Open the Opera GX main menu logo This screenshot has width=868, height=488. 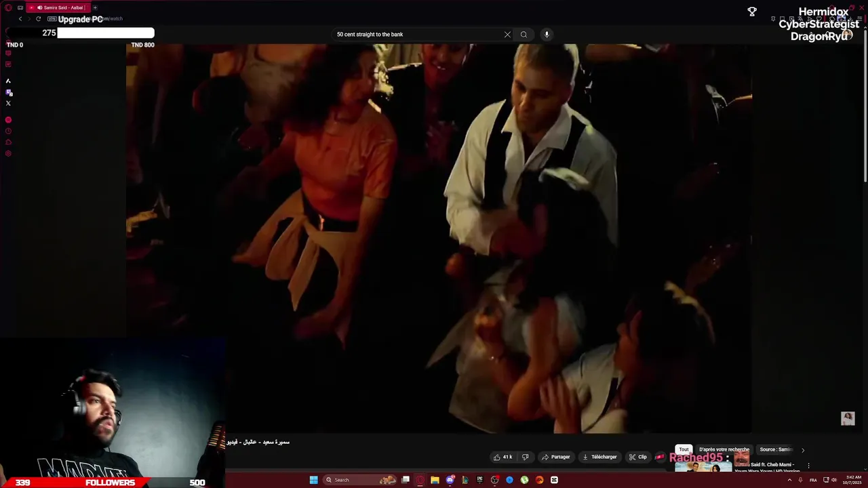point(8,7)
